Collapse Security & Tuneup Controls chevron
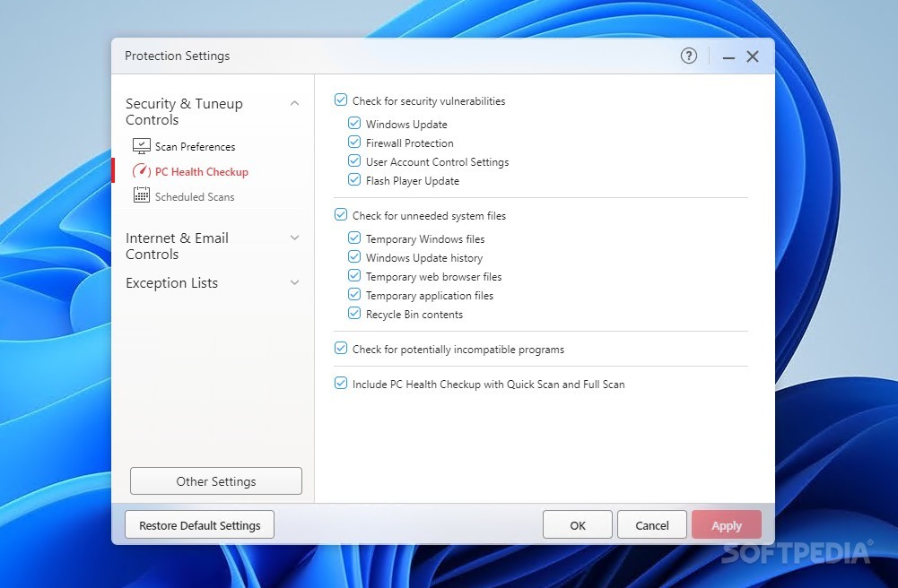Screen dimensions: 898x588 [x=294, y=104]
